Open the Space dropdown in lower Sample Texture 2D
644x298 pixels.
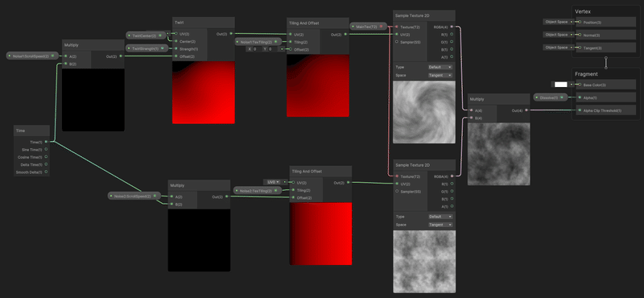tap(440, 225)
